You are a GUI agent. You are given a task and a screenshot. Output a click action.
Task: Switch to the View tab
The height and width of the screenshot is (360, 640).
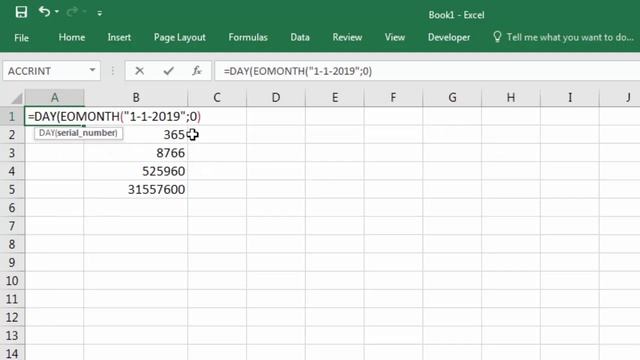coord(395,38)
